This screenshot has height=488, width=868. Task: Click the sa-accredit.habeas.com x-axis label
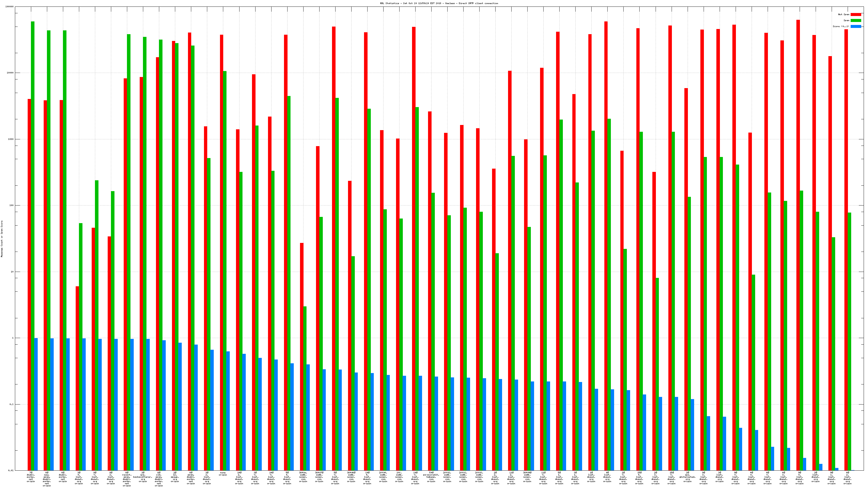tap(431, 477)
